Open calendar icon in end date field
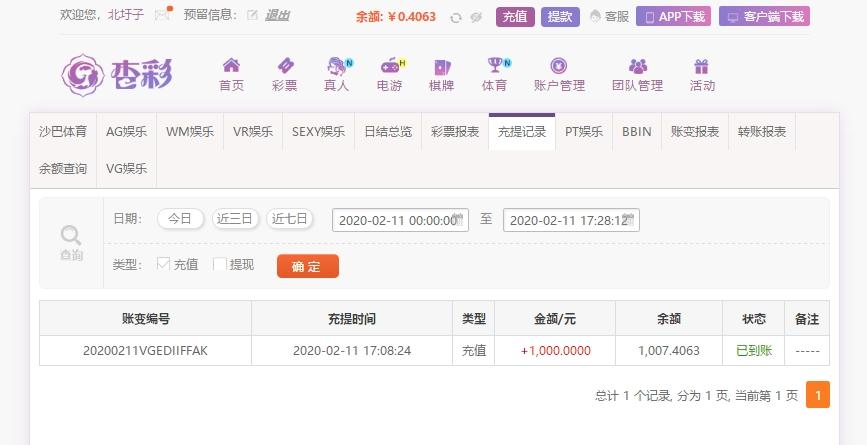 tap(628, 217)
